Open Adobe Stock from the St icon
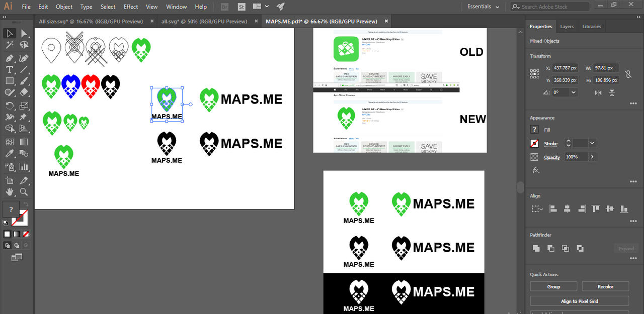Screen dimensions: 644x314 (x=242, y=7)
